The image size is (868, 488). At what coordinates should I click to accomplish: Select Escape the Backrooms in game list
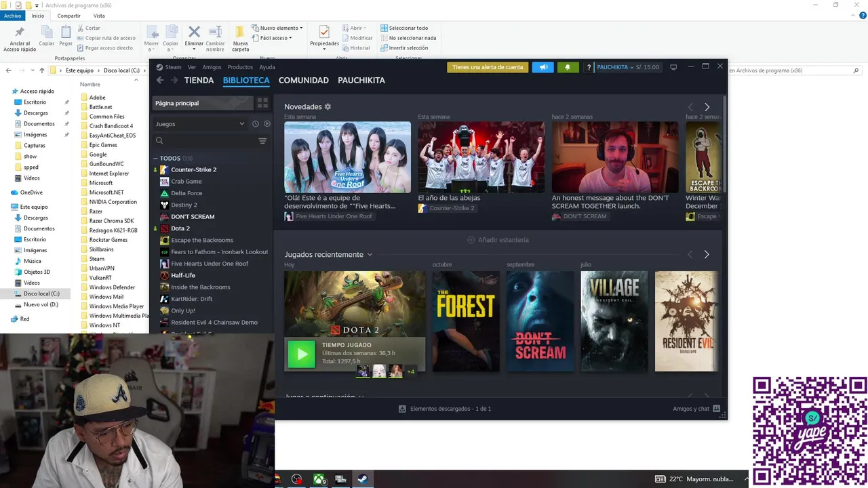click(201, 240)
